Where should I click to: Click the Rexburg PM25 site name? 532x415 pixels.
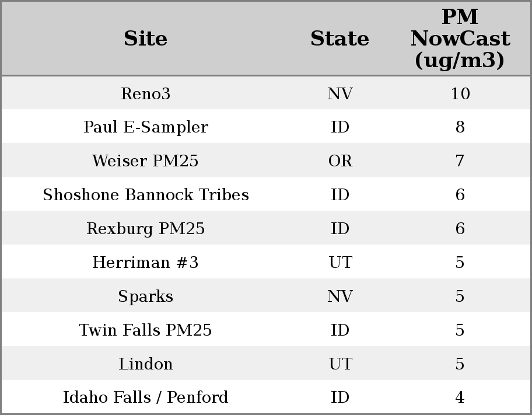click(x=145, y=229)
